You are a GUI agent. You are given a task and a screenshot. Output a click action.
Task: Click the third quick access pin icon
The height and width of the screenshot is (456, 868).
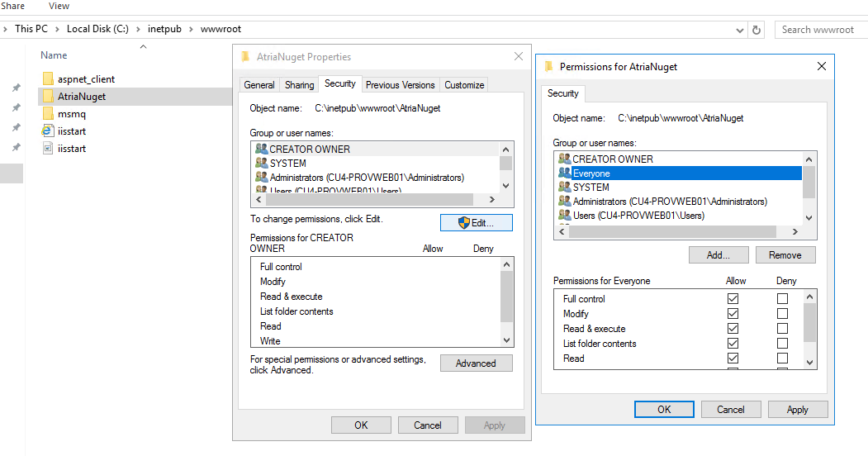pyautogui.click(x=17, y=127)
